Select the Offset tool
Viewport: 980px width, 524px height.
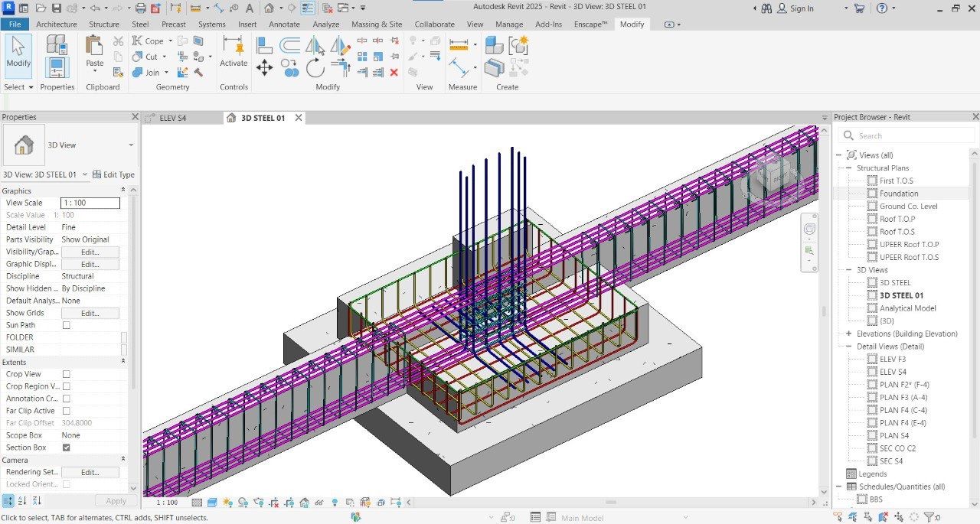pos(290,46)
